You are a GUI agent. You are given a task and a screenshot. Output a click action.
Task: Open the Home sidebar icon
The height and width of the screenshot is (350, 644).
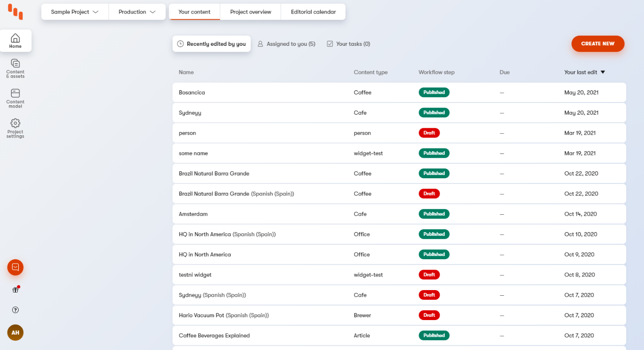tap(15, 41)
